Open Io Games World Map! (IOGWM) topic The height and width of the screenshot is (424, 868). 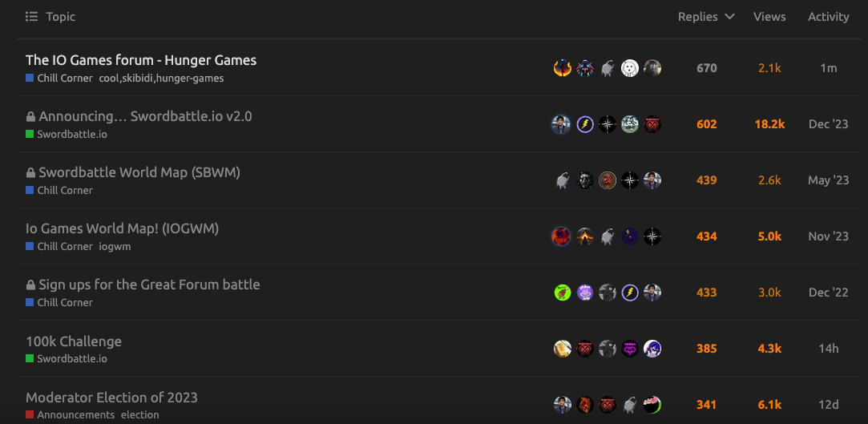click(x=123, y=228)
